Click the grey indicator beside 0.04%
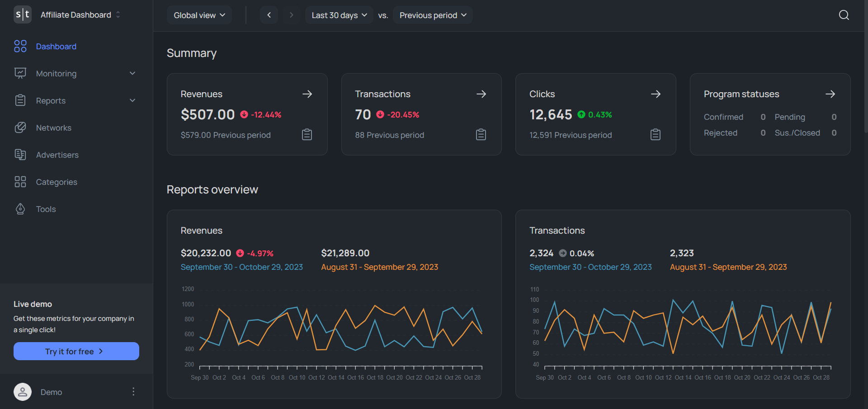This screenshot has height=409, width=868. pyautogui.click(x=563, y=253)
